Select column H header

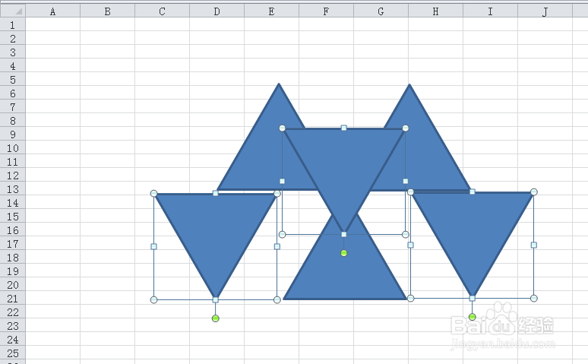tap(436, 11)
